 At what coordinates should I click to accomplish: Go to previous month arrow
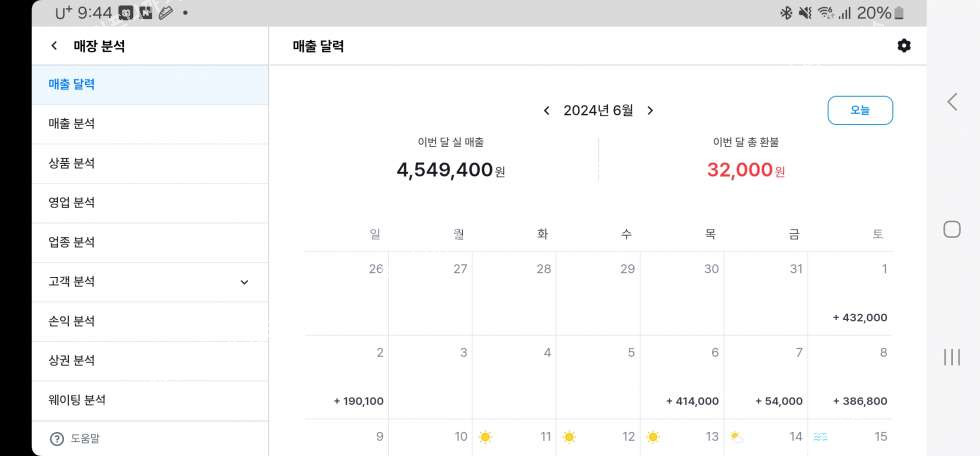pyautogui.click(x=546, y=111)
